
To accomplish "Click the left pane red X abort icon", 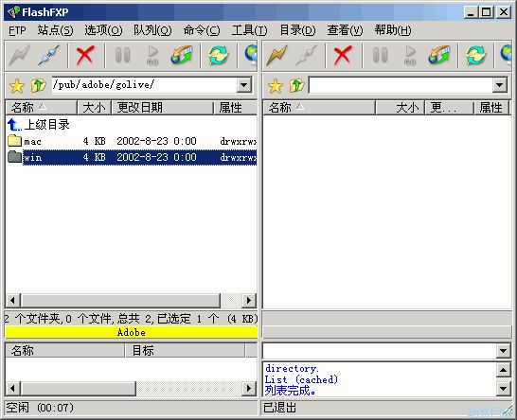I will point(85,55).
